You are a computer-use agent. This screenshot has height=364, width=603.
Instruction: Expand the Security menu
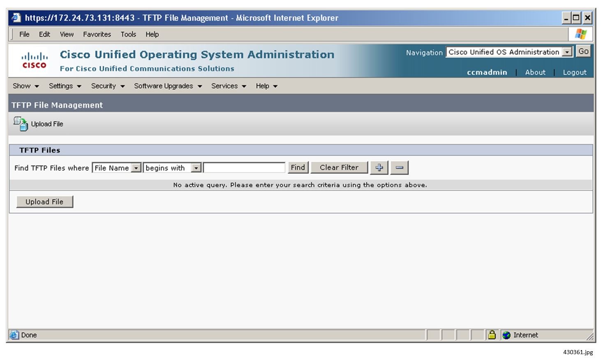click(108, 86)
